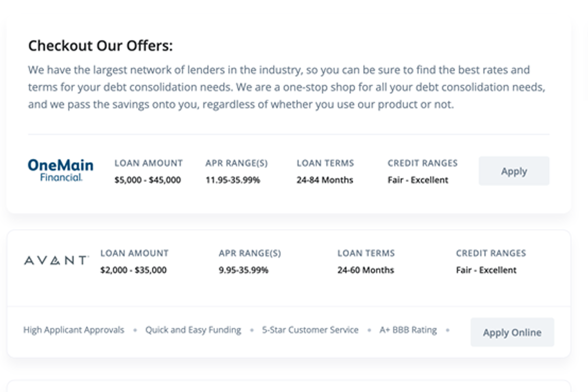The width and height of the screenshot is (588, 392).
Task: Click Avant's 24-60 Months loan term
Action: click(x=366, y=270)
